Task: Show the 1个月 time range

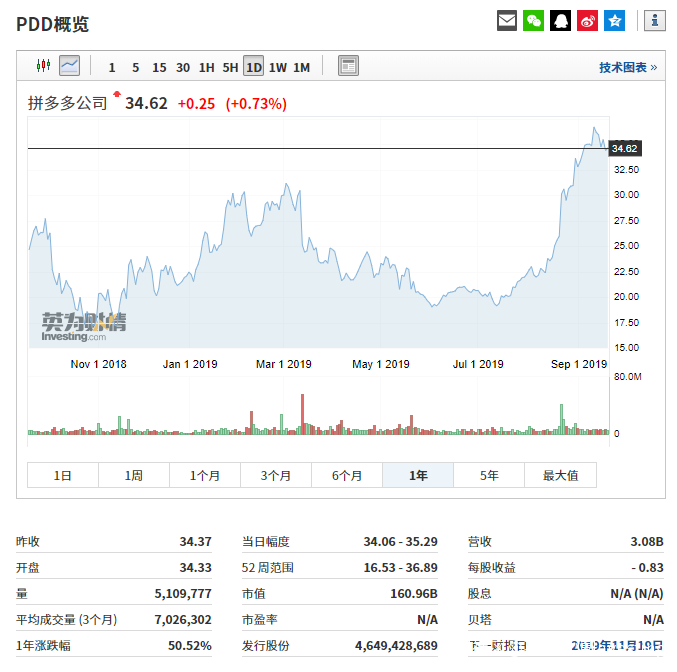Action: click(x=205, y=475)
